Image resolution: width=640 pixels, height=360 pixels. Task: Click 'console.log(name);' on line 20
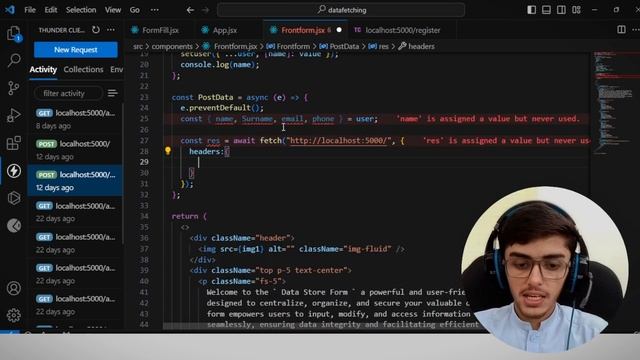click(220, 65)
